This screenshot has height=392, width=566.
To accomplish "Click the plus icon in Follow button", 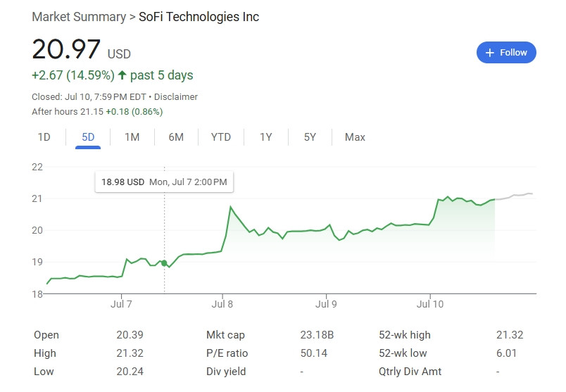I will (x=489, y=53).
